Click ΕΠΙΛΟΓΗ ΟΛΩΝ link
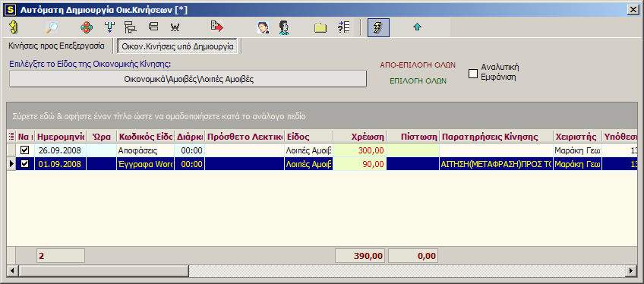Viewport: 644px width, 284px height. [418, 80]
